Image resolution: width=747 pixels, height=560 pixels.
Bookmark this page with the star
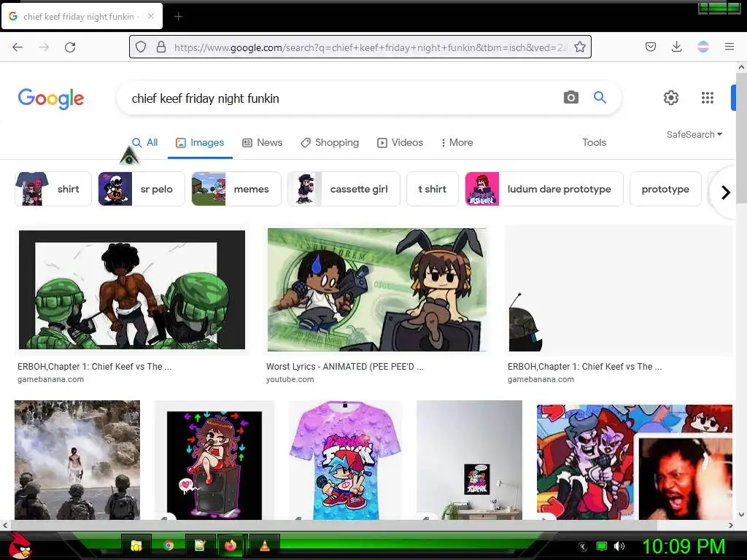(580, 47)
